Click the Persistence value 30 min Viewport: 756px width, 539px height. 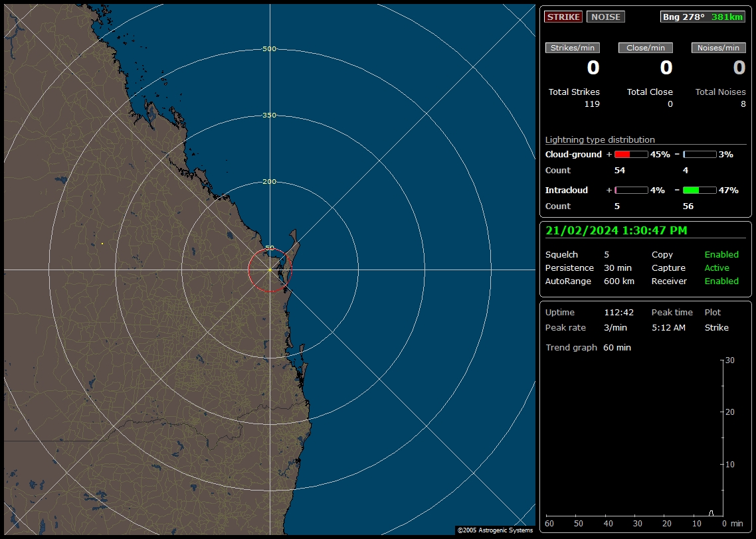pos(618,268)
